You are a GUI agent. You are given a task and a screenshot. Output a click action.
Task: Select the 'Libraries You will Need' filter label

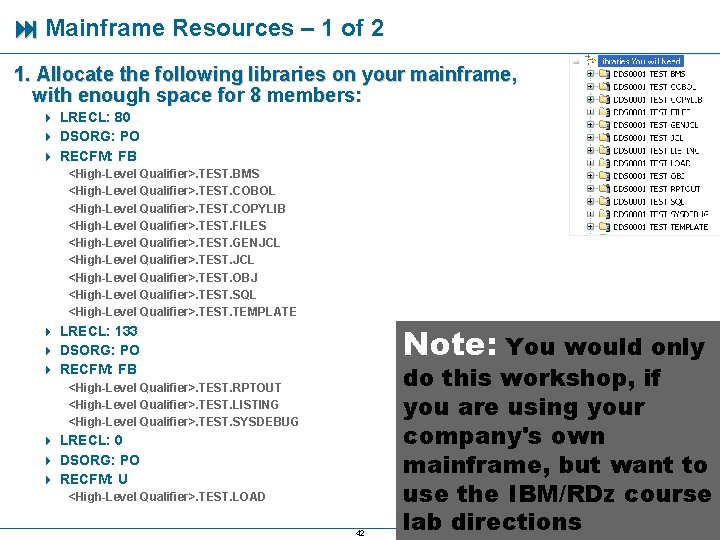point(641,61)
